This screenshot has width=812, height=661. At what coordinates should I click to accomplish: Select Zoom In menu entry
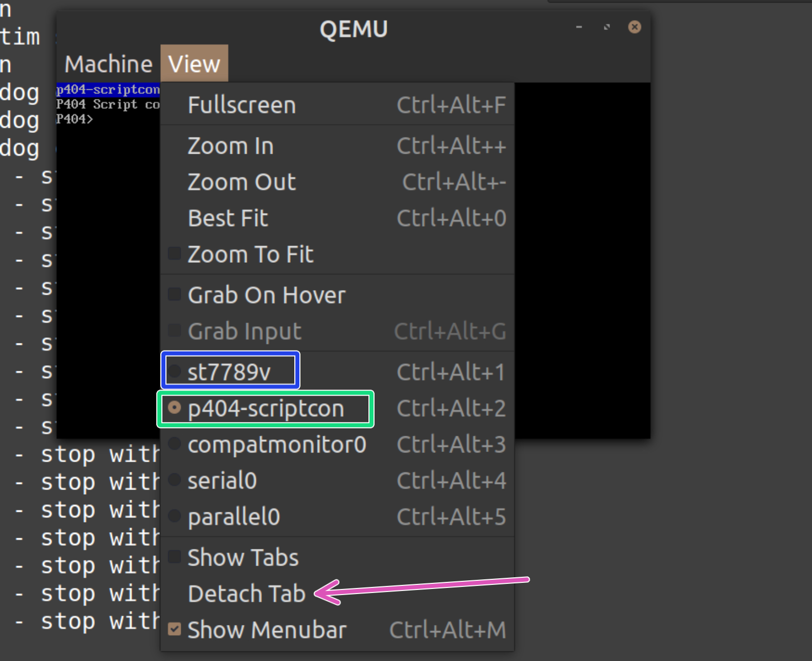coord(337,146)
